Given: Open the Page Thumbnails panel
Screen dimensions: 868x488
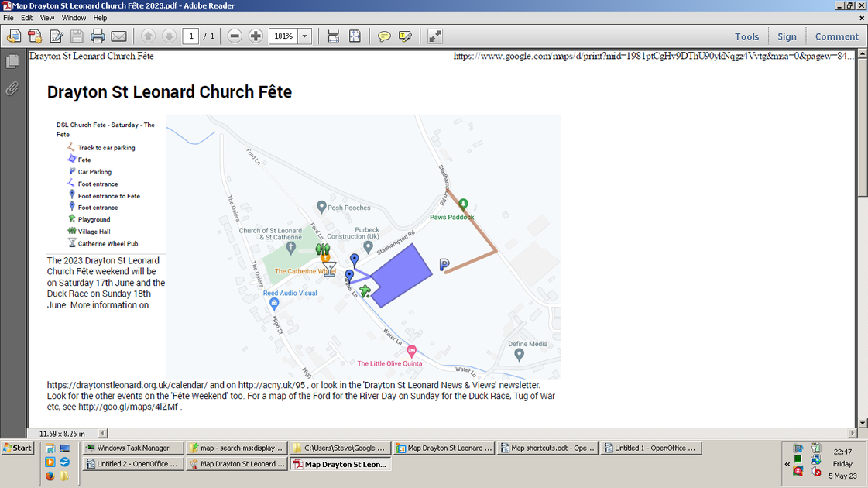Looking at the screenshot, I should [x=12, y=63].
